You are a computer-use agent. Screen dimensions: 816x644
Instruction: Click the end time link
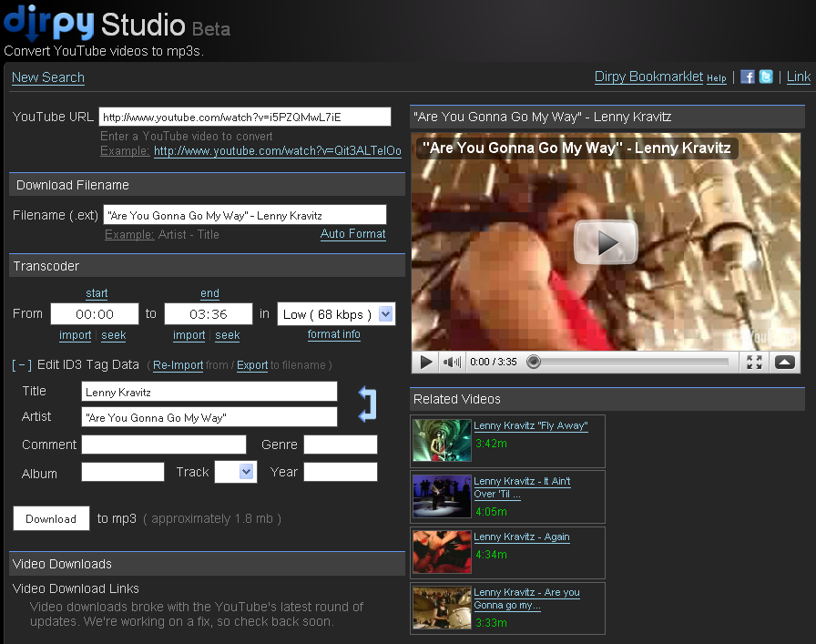(209, 293)
